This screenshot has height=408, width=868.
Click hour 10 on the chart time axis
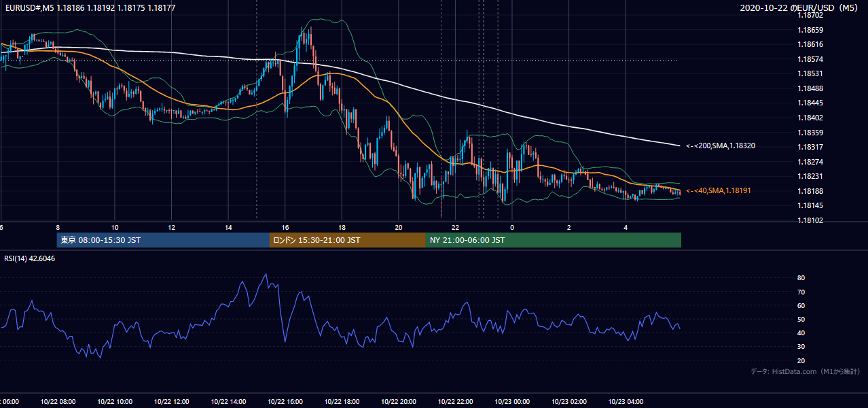pyautogui.click(x=115, y=227)
